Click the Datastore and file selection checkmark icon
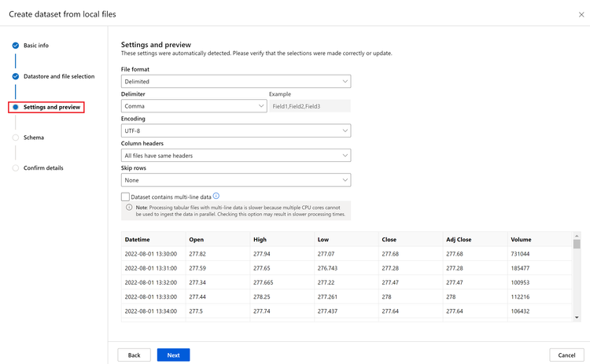The height and width of the screenshot is (364, 590). [x=16, y=76]
